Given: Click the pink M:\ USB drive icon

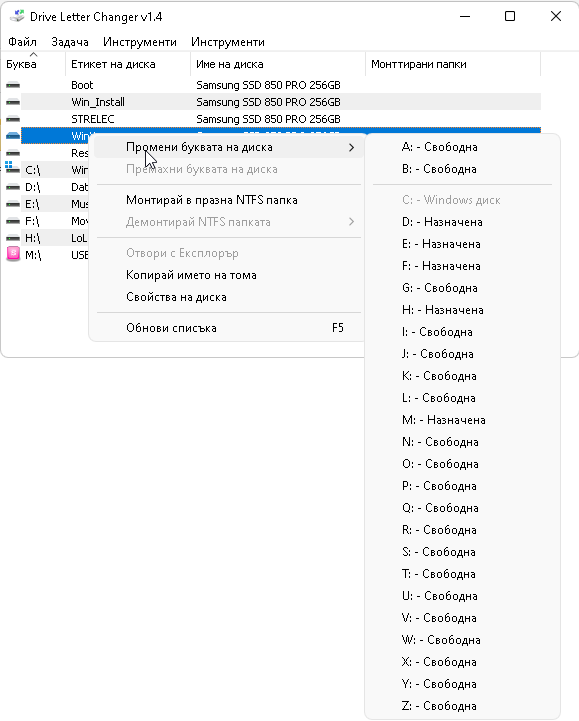Looking at the screenshot, I should (13, 253).
